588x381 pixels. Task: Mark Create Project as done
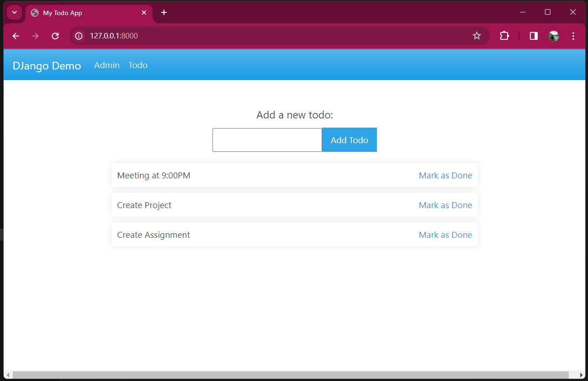(445, 205)
